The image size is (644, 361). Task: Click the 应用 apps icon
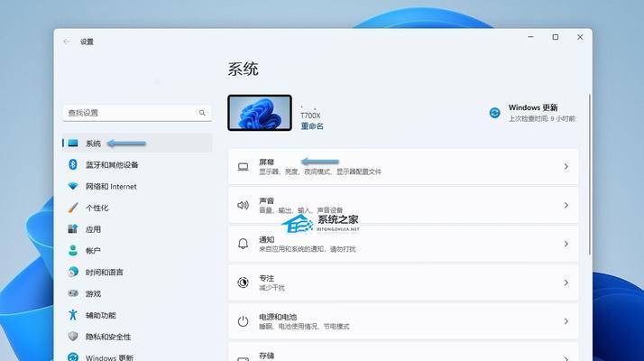pyautogui.click(x=73, y=229)
